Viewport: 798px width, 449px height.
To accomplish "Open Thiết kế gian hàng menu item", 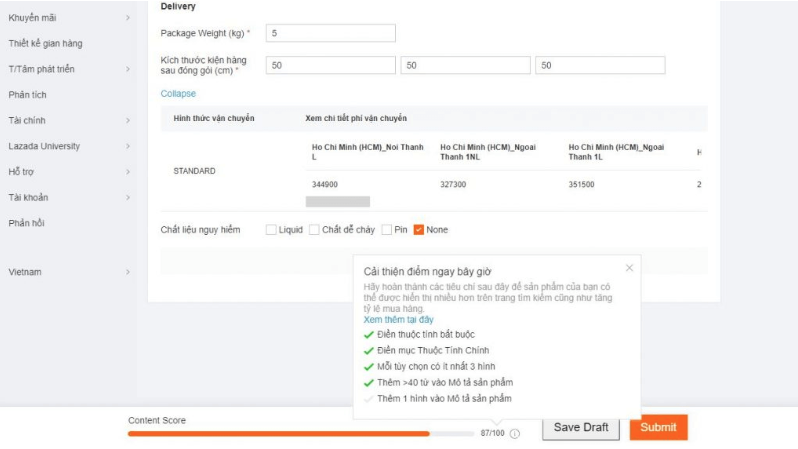I will click(x=45, y=44).
